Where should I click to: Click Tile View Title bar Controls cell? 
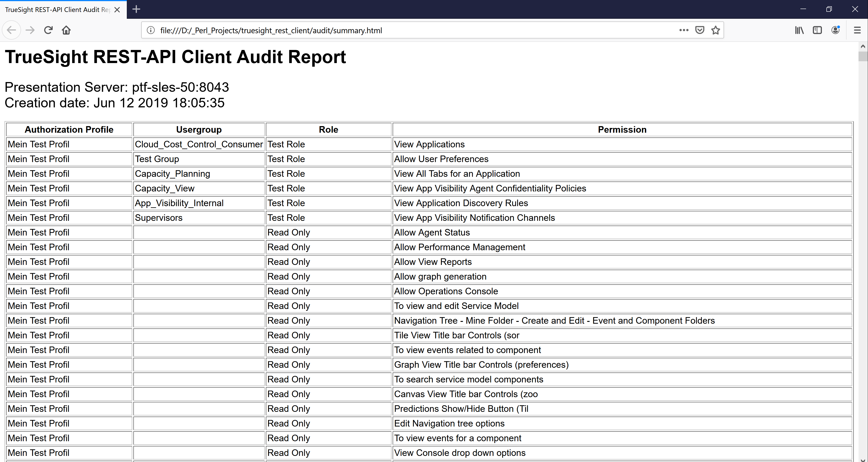(x=622, y=335)
